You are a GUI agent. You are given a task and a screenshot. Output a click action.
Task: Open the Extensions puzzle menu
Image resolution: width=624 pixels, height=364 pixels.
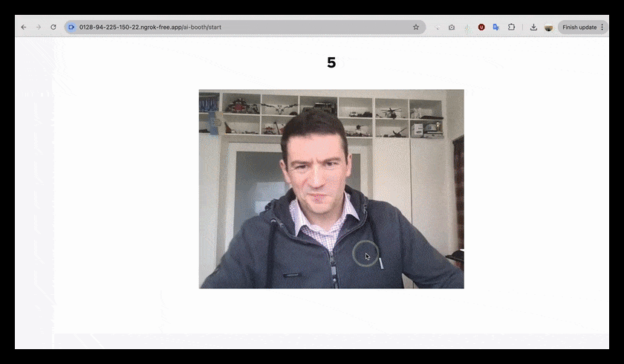click(511, 27)
